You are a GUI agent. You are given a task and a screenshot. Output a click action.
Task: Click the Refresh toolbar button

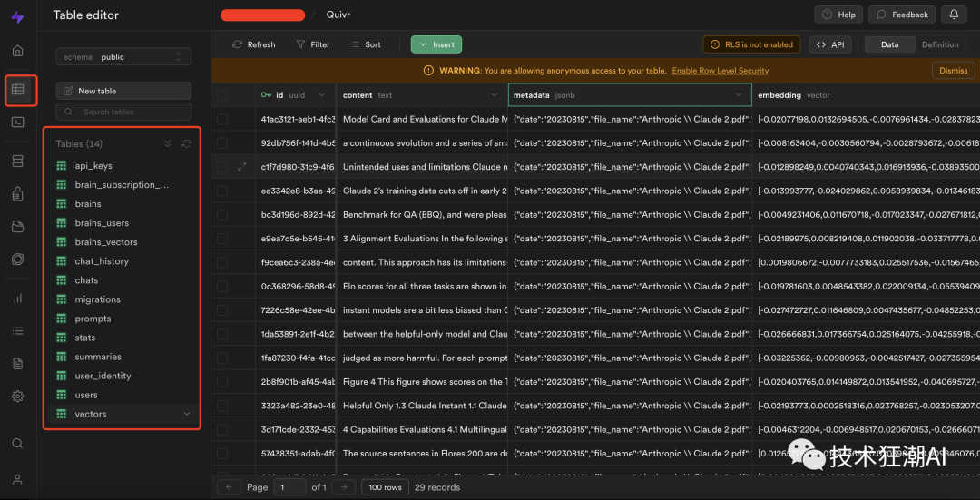(x=254, y=44)
